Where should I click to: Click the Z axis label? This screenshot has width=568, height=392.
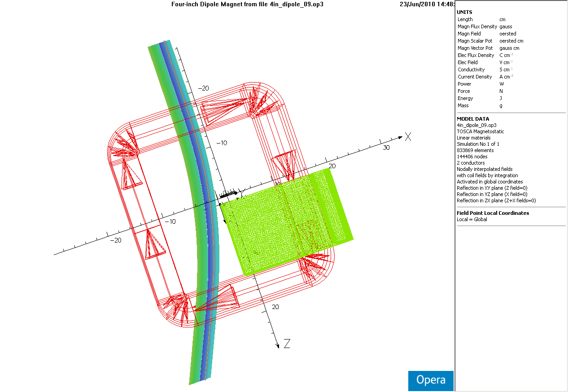[x=287, y=344]
